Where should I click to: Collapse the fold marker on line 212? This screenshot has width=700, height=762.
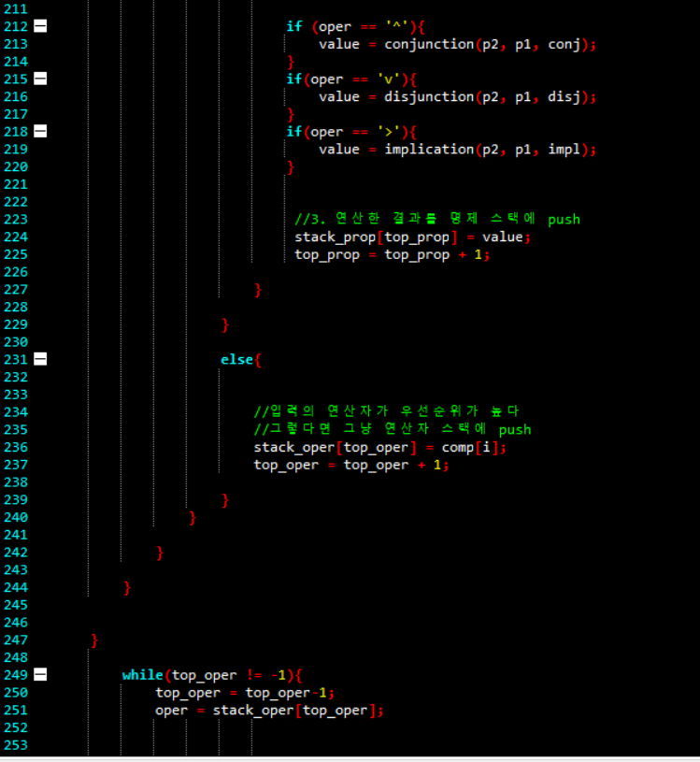point(40,26)
